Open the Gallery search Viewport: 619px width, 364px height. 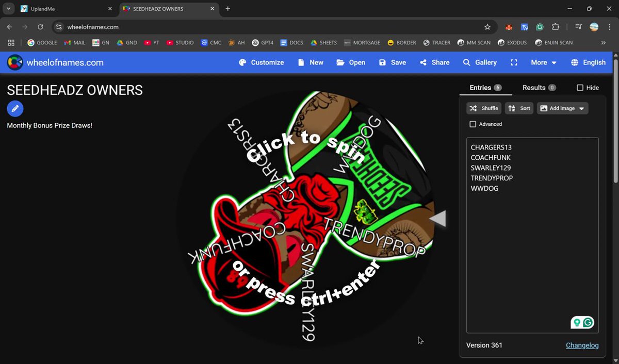coord(480,62)
